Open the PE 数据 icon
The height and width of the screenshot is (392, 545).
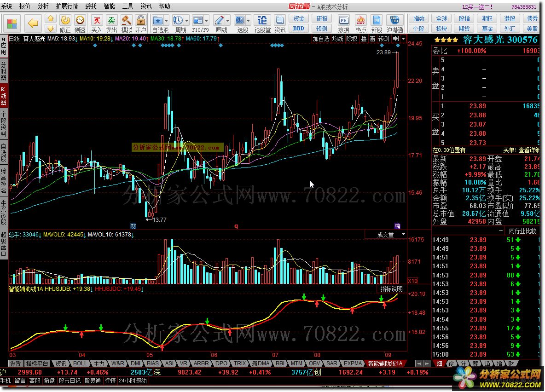point(343,20)
